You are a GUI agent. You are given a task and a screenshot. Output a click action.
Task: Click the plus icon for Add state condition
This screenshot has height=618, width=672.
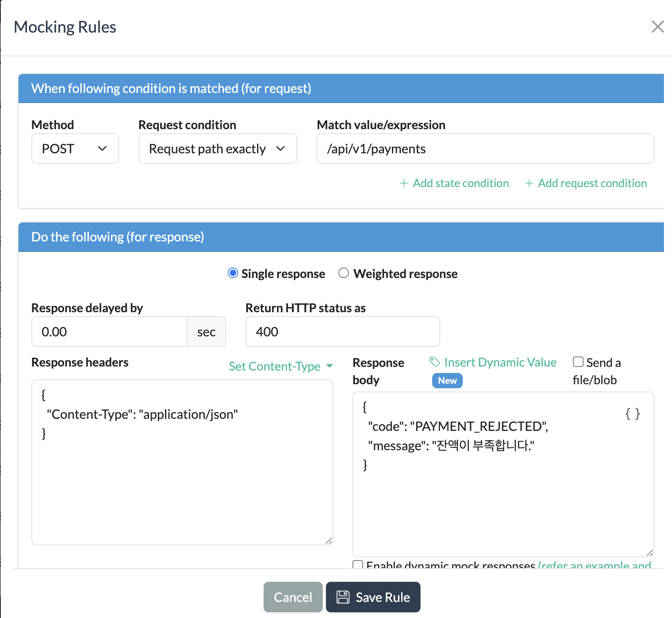[x=404, y=183]
